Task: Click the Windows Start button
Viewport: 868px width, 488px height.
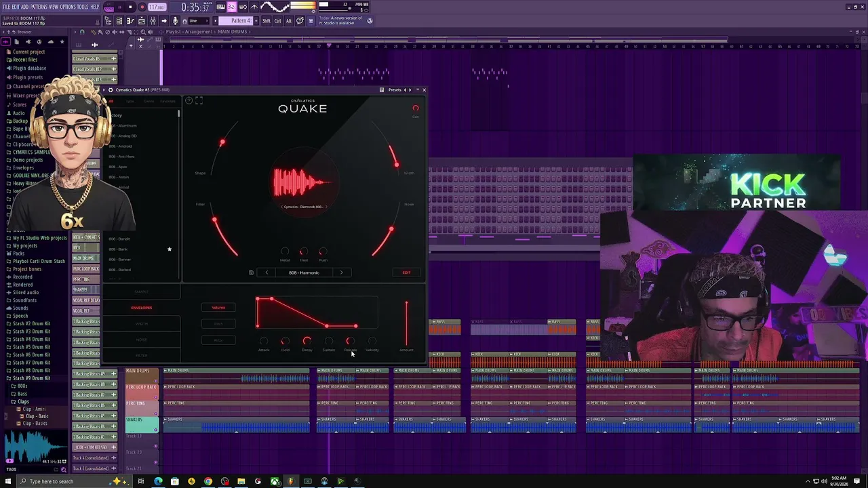Action: [9, 481]
